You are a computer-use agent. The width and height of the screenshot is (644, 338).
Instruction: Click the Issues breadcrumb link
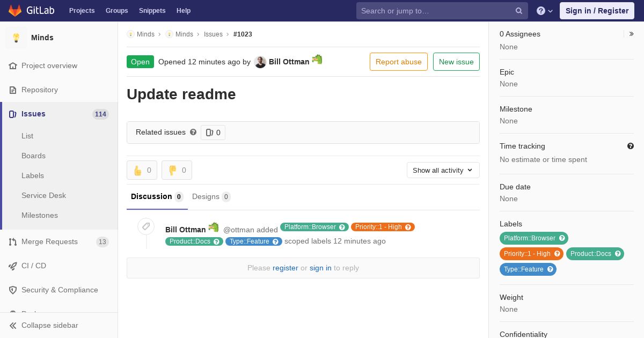click(213, 34)
